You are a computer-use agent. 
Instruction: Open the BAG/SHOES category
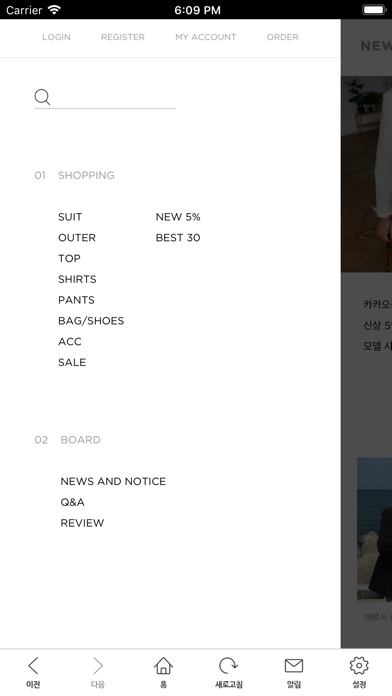coord(91,321)
